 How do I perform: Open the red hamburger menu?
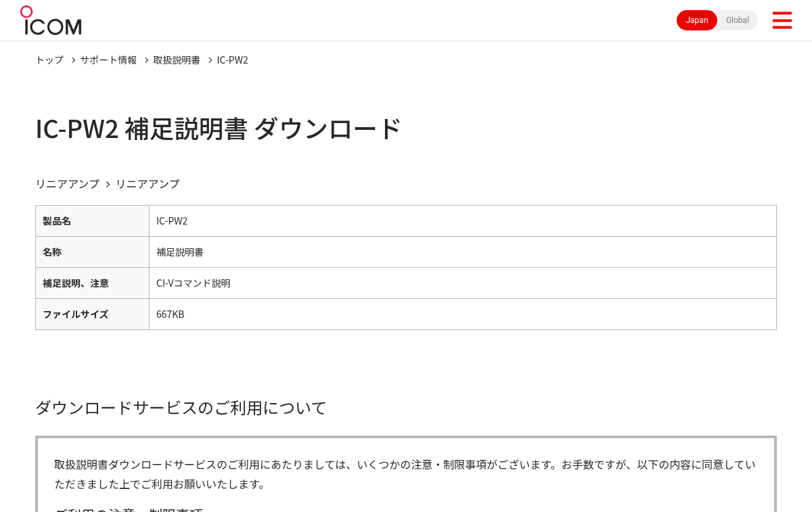point(782,20)
